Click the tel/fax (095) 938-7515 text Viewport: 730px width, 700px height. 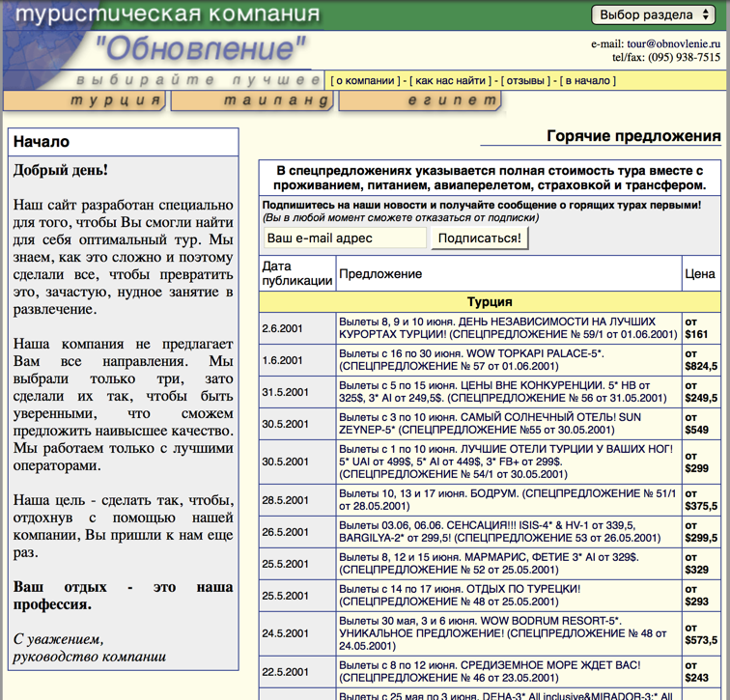point(666,57)
